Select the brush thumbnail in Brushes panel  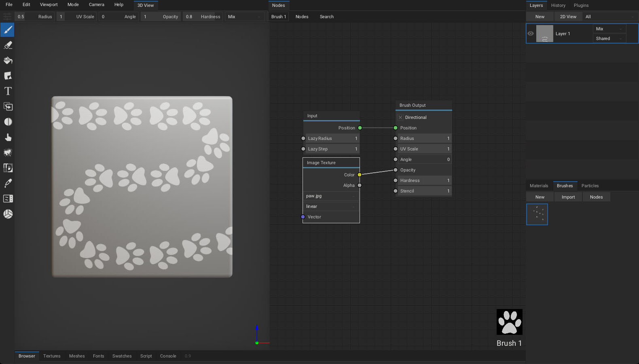coord(537,214)
